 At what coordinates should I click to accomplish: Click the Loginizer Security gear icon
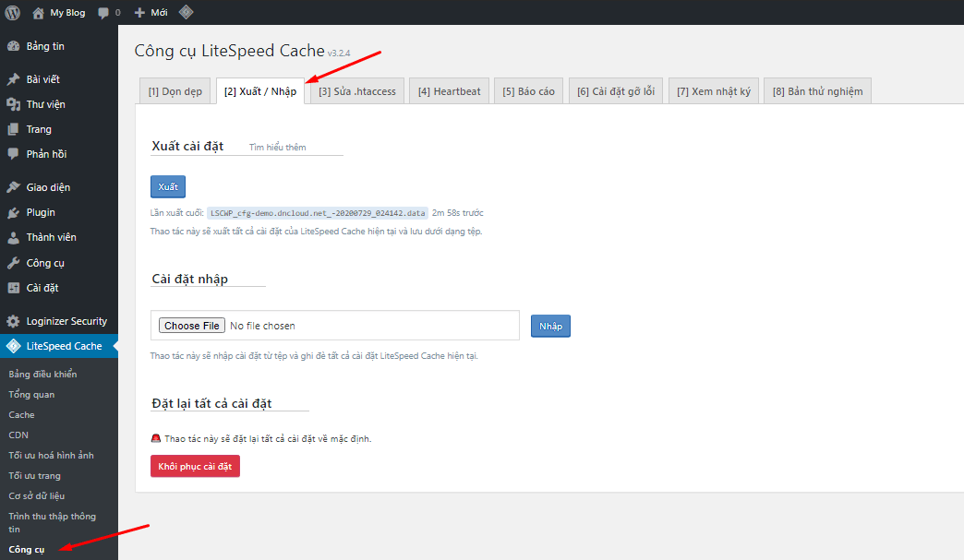13,321
